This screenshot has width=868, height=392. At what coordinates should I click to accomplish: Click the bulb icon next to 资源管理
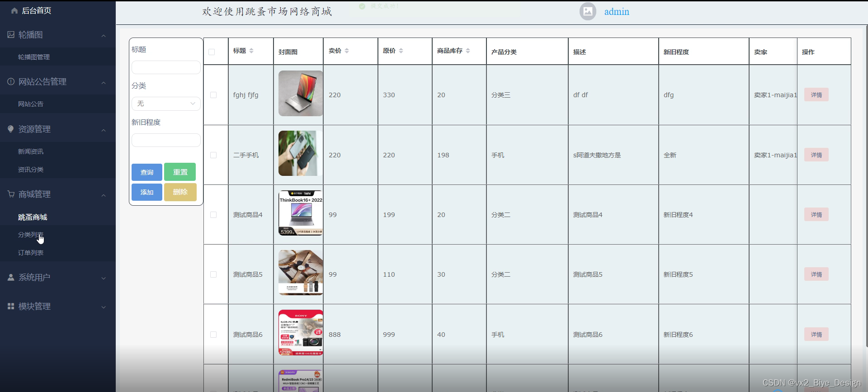point(11,129)
